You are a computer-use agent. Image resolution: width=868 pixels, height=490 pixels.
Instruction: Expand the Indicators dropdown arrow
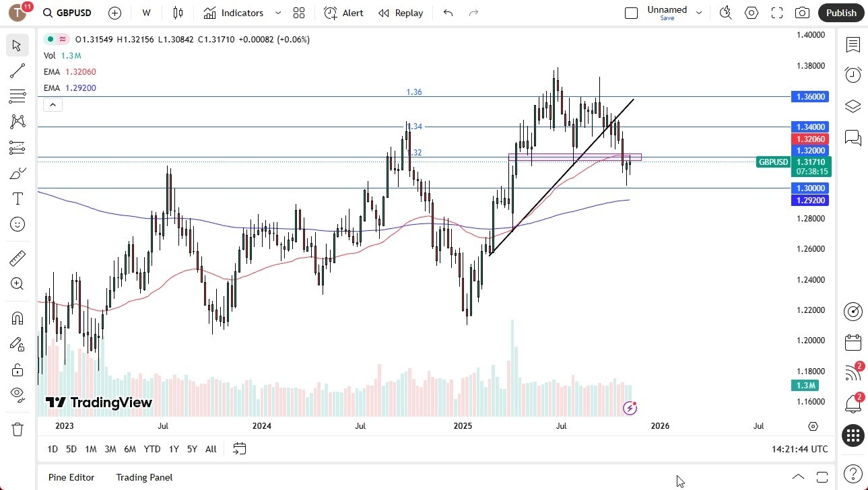(x=277, y=13)
